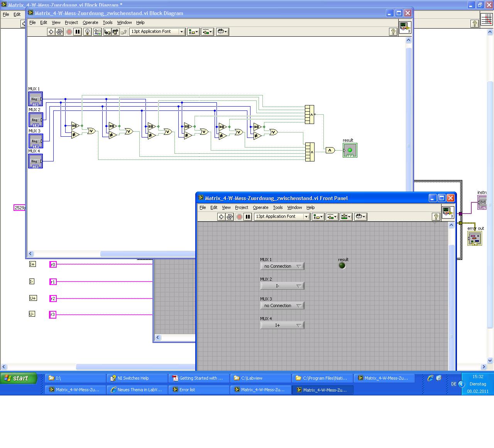Switch to the Getting Started with taskbar button

[x=199, y=378]
